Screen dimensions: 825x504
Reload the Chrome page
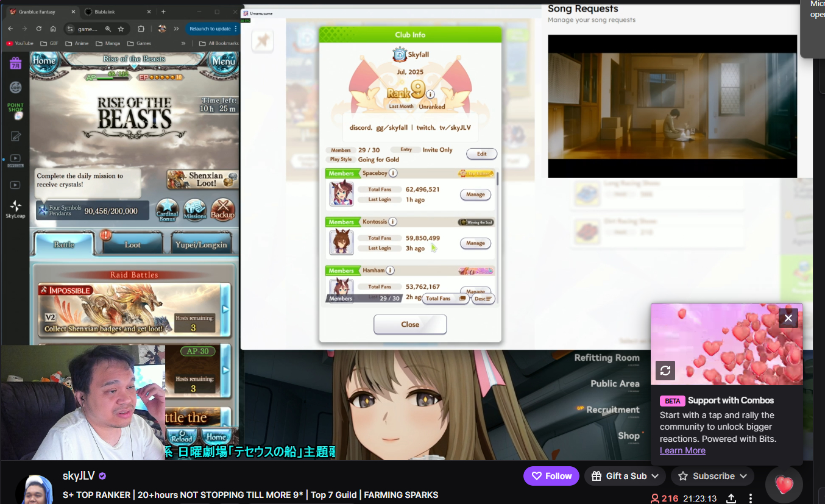39,29
